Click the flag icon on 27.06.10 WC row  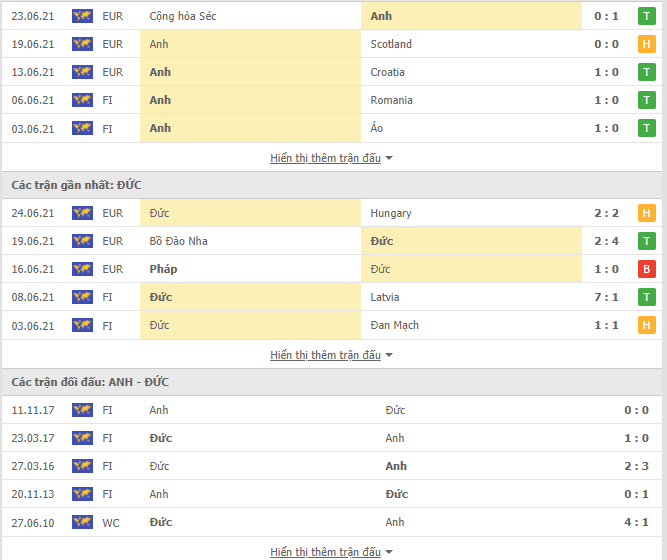coord(82,523)
